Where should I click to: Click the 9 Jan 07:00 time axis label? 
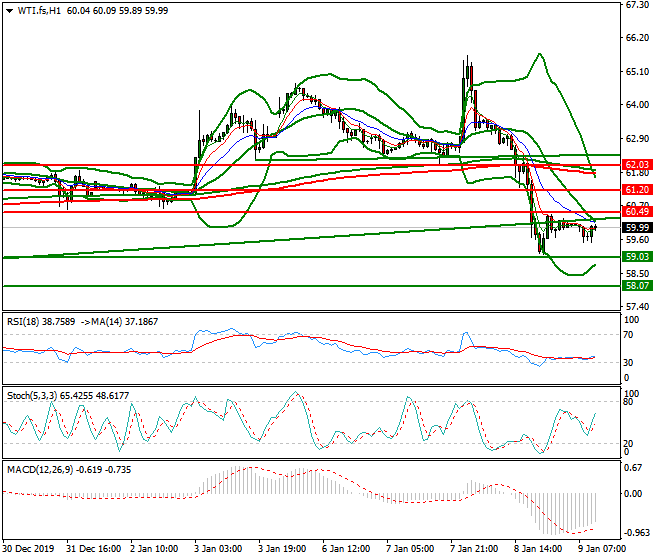point(602,549)
